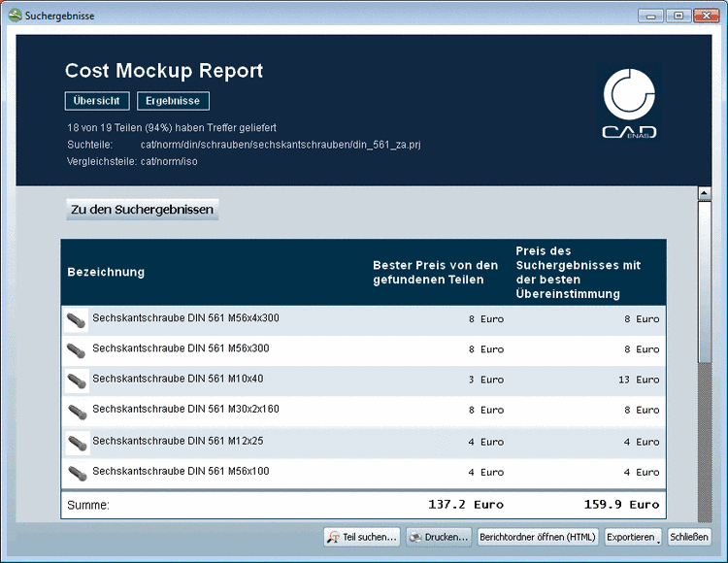This screenshot has height=563, width=728.
Task: Click the vertical scrollbar thumb
Action: [x=705, y=281]
